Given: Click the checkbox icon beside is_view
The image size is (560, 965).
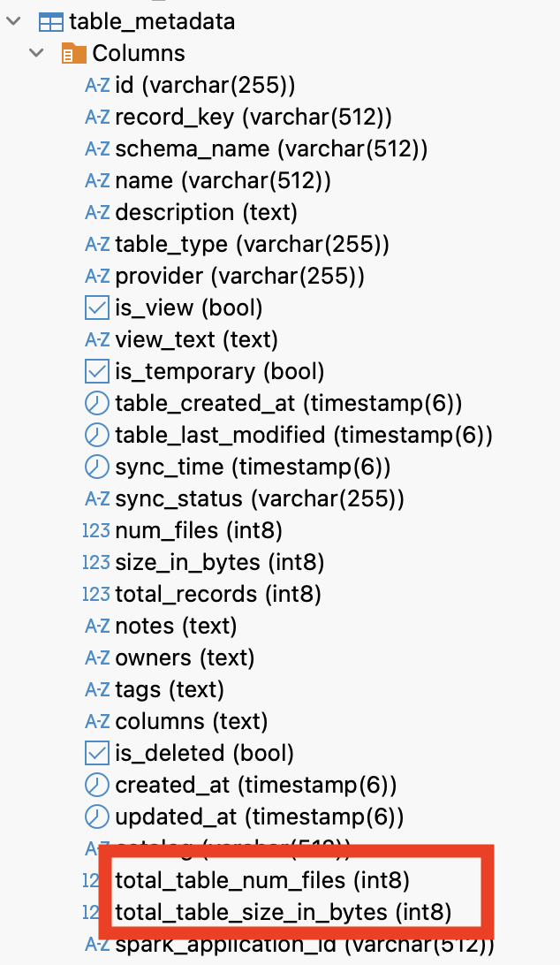Looking at the screenshot, I should click(96, 308).
